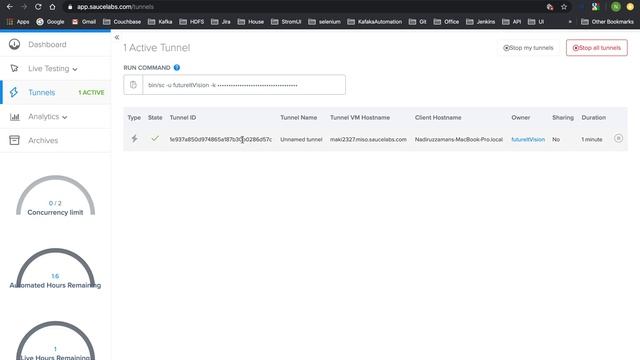Expand the Analytics dropdown chevron
Viewport: 640px width, 360px height.
pyautogui.click(x=64, y=117)
